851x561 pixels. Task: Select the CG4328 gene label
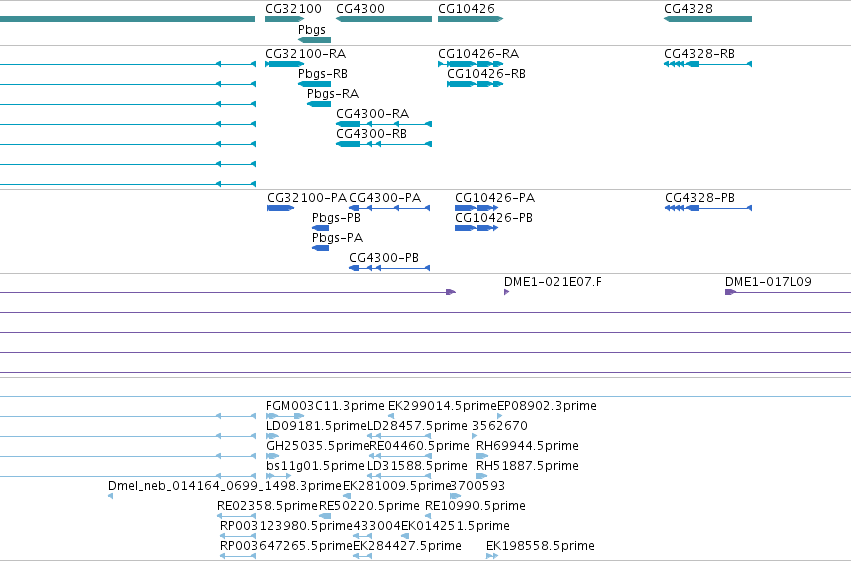[x=688, y=9]
